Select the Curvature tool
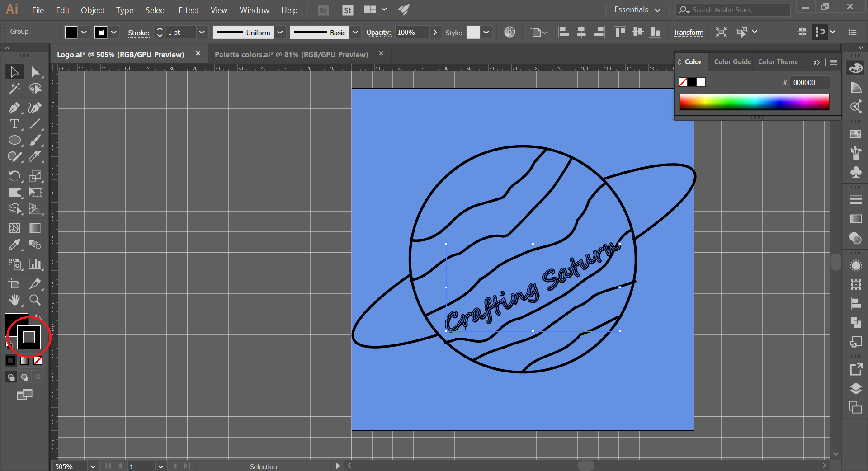This screenshot has height=471, width=868. tap(35, 108)
